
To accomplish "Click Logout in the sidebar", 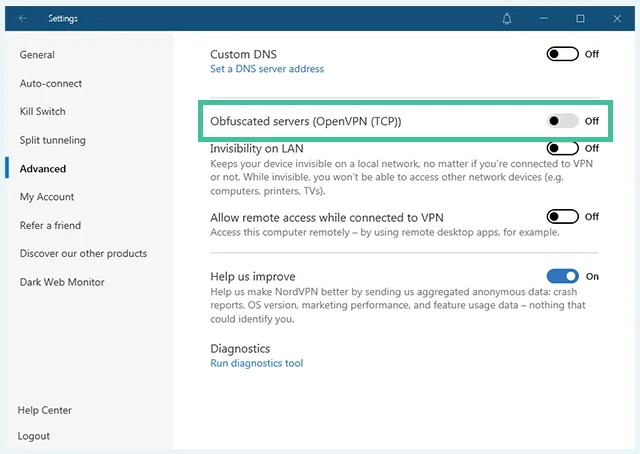I will [x=33, y=436].
